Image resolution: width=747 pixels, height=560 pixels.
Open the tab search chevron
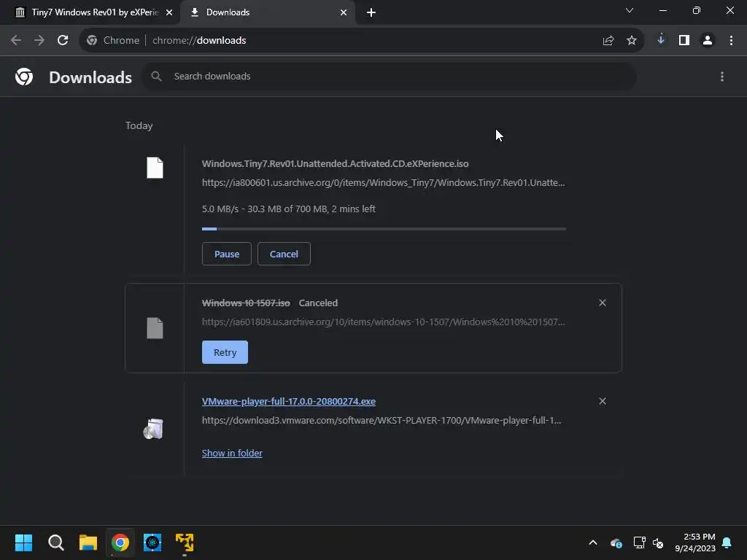(x=630, y=10)
